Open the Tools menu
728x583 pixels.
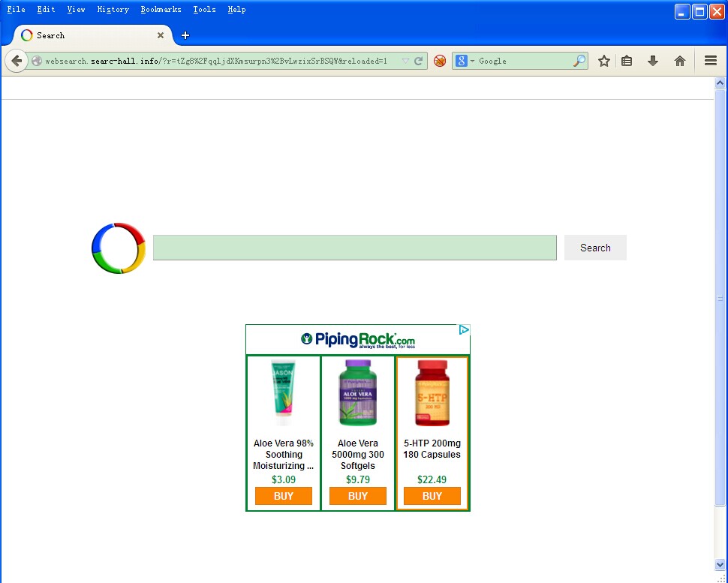204,9
